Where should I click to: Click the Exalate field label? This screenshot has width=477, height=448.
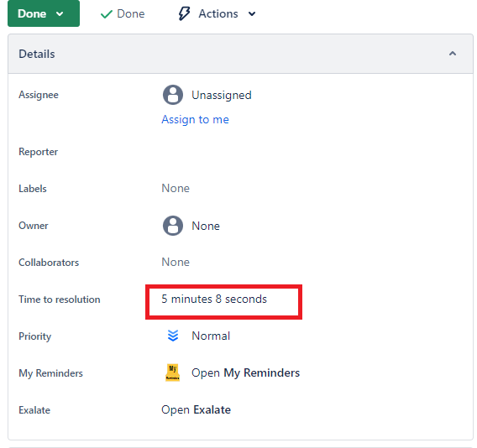coord(34,410)
